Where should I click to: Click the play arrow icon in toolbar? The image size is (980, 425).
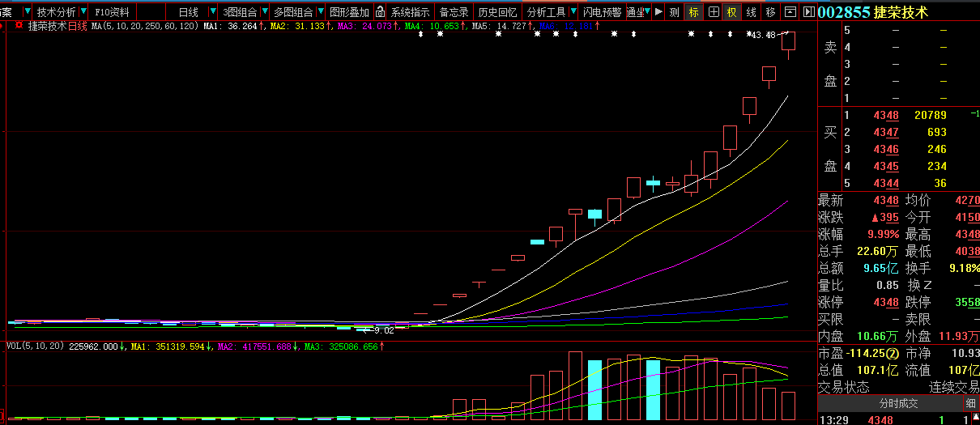click(x=658, y=12)
